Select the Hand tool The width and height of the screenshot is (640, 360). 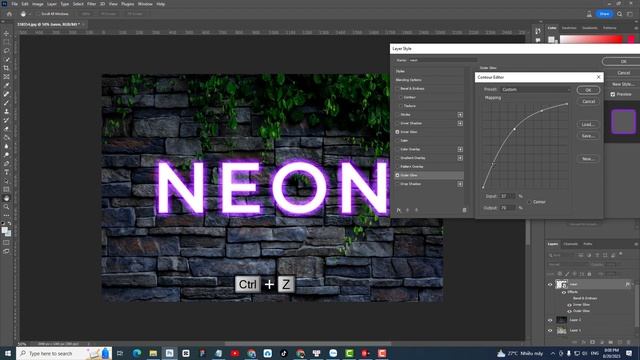(x=6, y=198)
